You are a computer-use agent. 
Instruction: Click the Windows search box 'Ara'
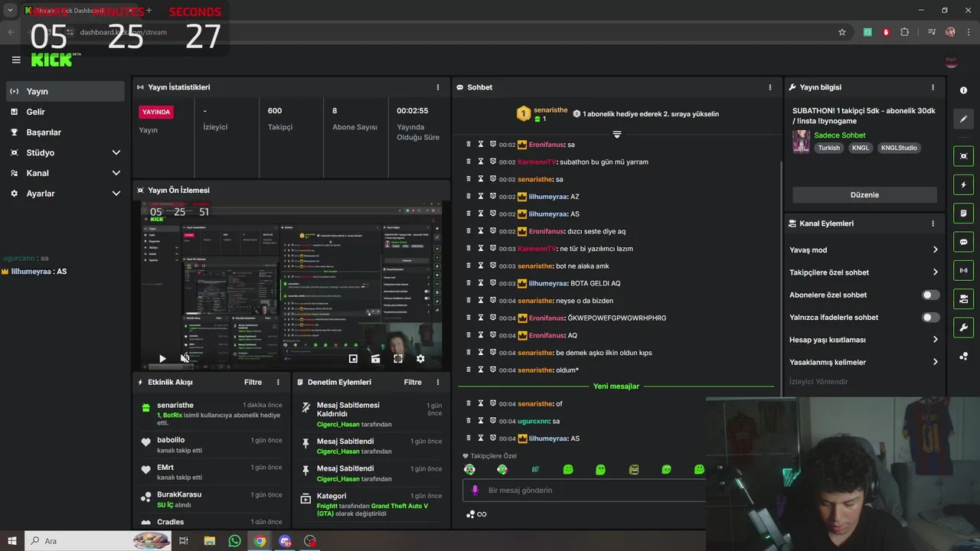pyautogui.click(x=98, y=541)
